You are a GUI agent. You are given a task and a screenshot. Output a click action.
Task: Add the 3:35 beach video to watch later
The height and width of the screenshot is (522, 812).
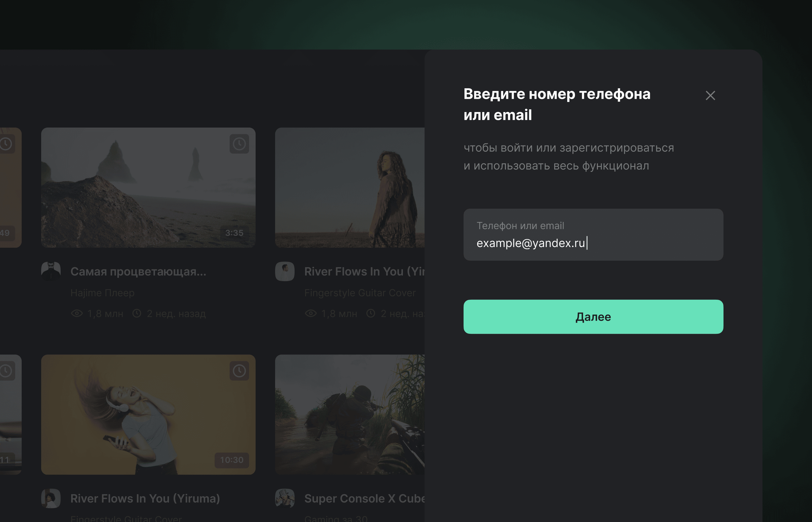pyautogui.click(x=239, y=144)
